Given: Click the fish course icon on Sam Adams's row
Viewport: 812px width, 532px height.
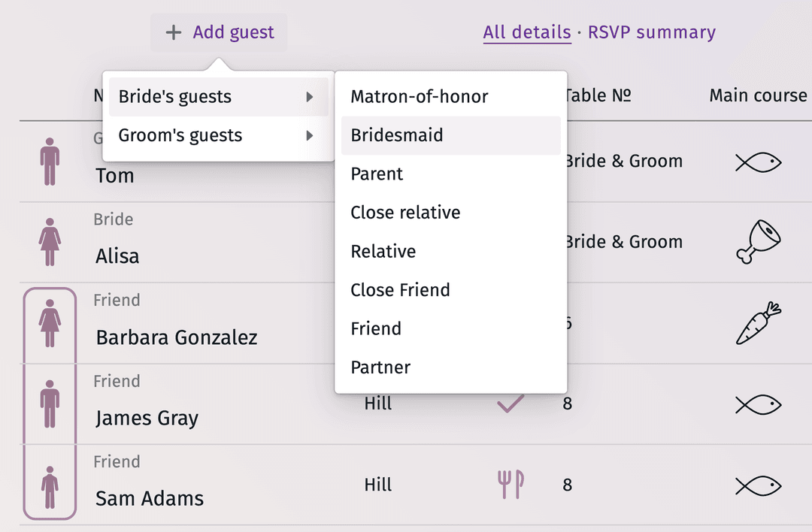Looking at the screenshot, I should point(758,484).
